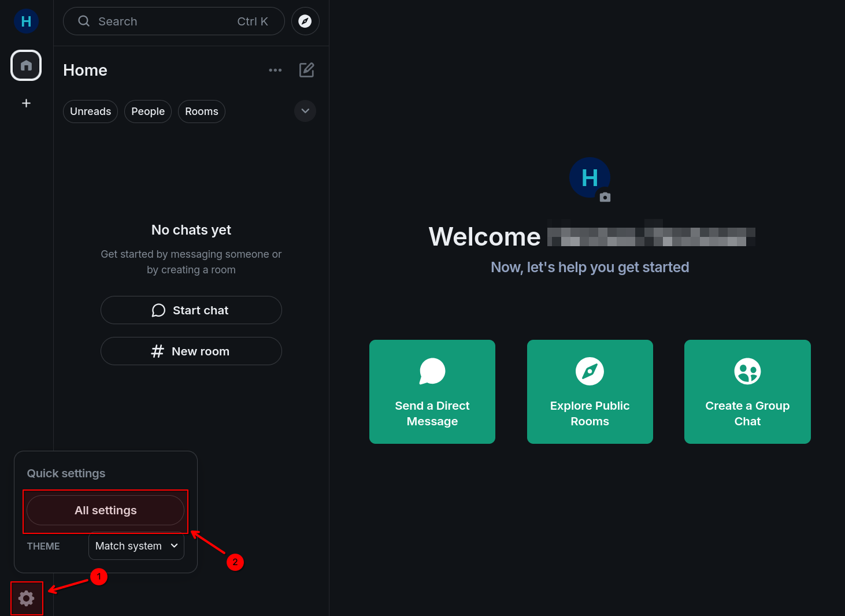Screen dimensions: 845x616
Task: Toggle the Rooms filter
Action: tap(201, 111)
